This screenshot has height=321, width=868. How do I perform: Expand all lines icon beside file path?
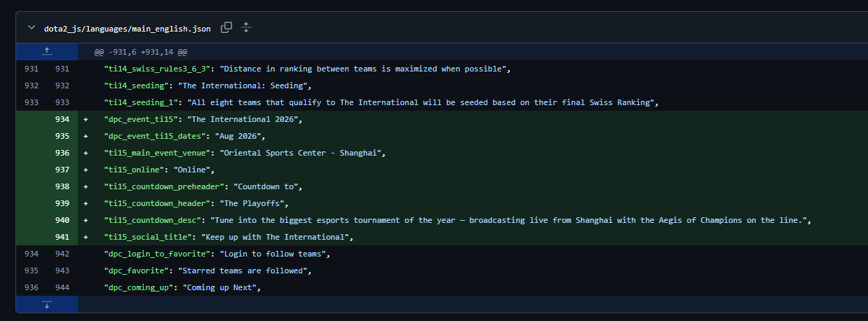(x=246, y=28)
